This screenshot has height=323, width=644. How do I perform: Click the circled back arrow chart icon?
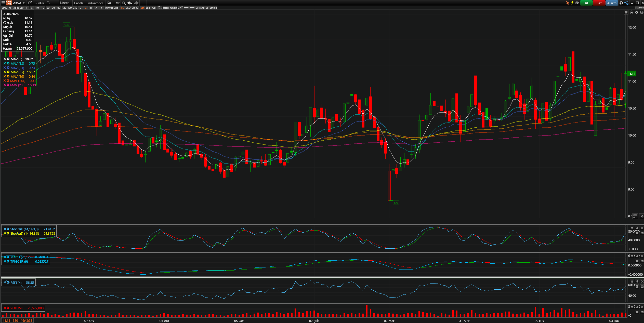point(631,12)
